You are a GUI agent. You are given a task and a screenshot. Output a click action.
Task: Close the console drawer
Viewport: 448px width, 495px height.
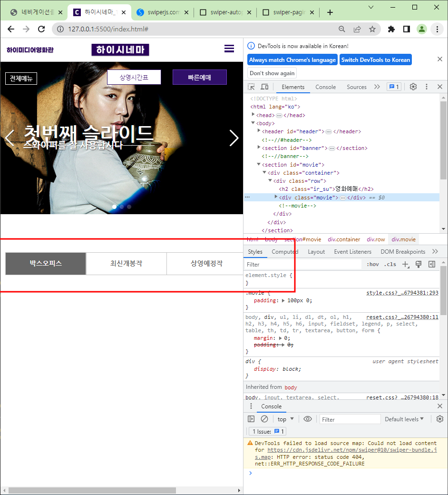(x=440, y=406)
